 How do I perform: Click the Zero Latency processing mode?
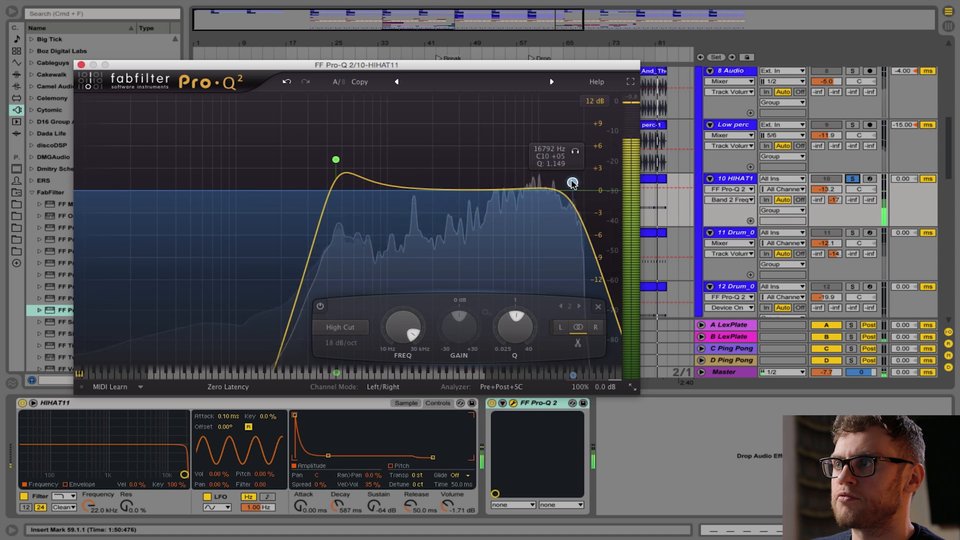pyautogui.click(x=228, y=387)
